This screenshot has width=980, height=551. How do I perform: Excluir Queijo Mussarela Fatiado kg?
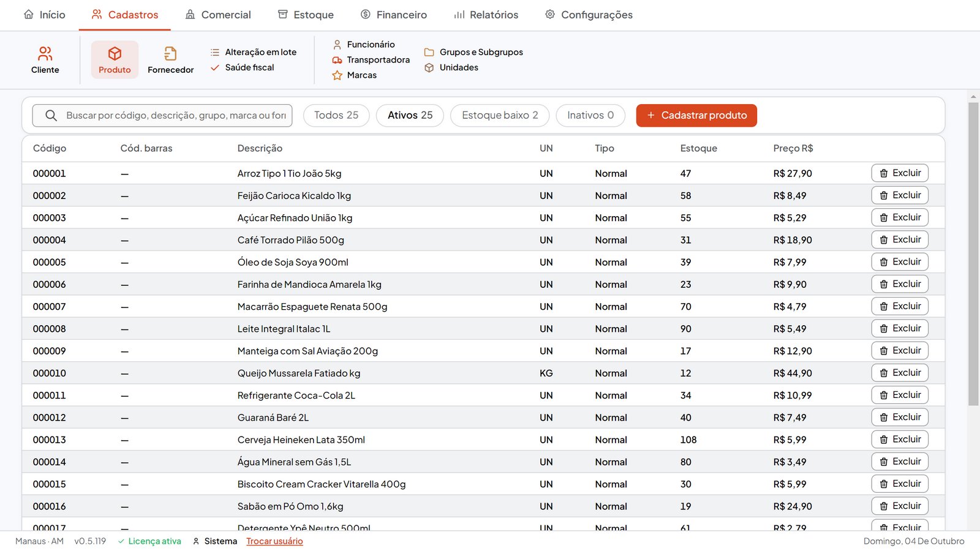point(900,373)
